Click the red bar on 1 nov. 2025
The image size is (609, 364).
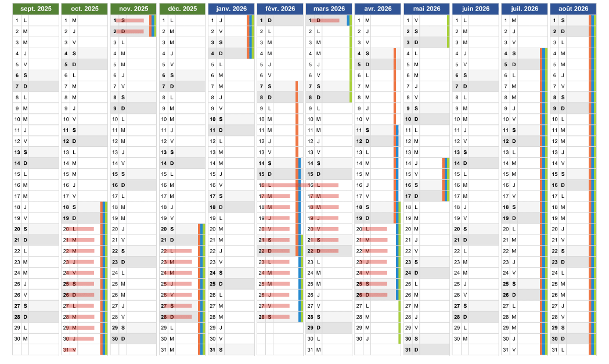[x=132, y=20]
